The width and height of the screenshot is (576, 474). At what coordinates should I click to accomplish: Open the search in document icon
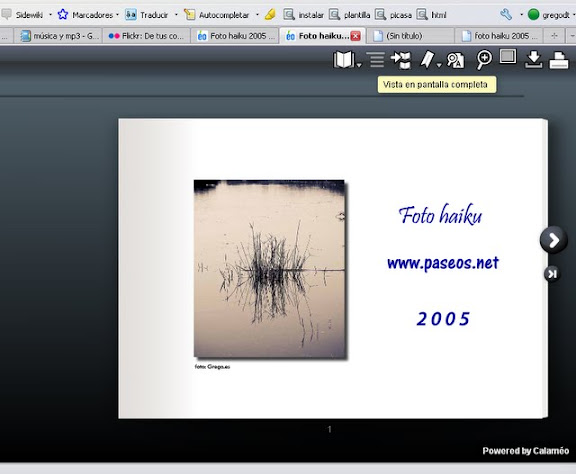456,60
